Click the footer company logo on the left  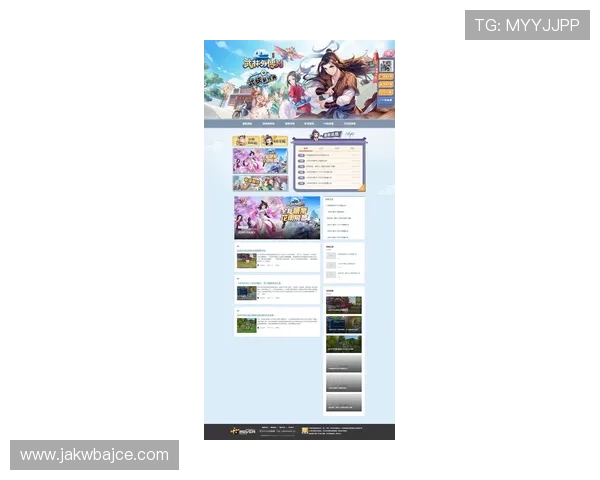(x=242, y=431)
